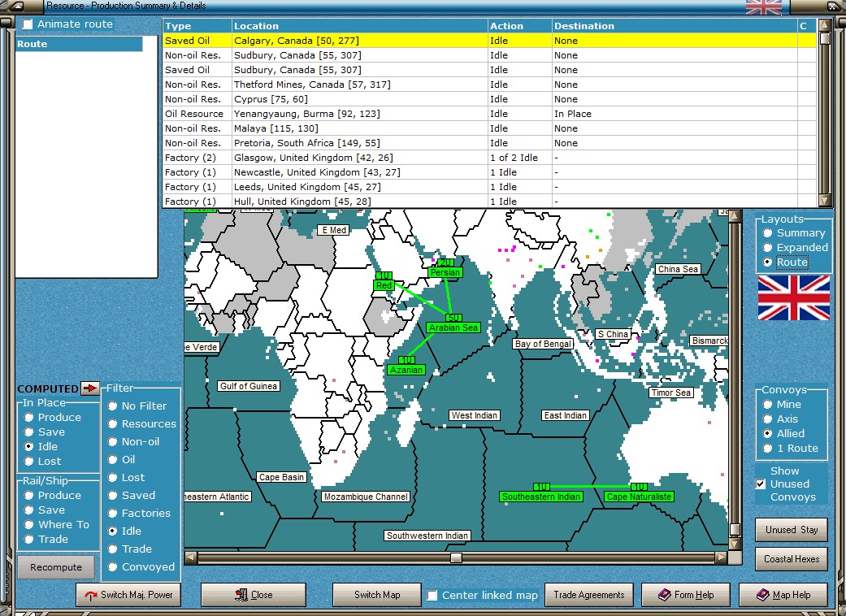
Task: Uncheck Show Unused Convoys
Action: pos(760,484)
